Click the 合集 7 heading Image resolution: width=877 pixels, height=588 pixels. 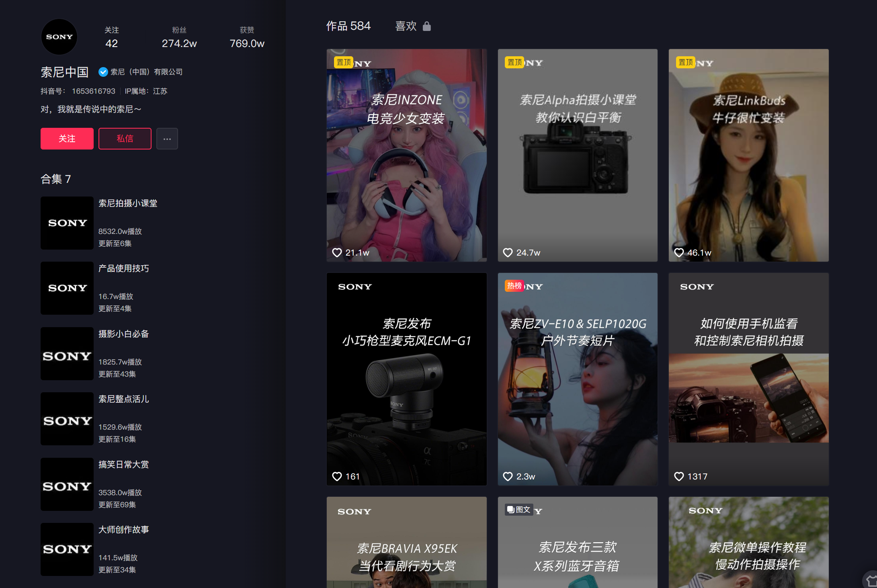pyautogui.click(x=56, y=179)
